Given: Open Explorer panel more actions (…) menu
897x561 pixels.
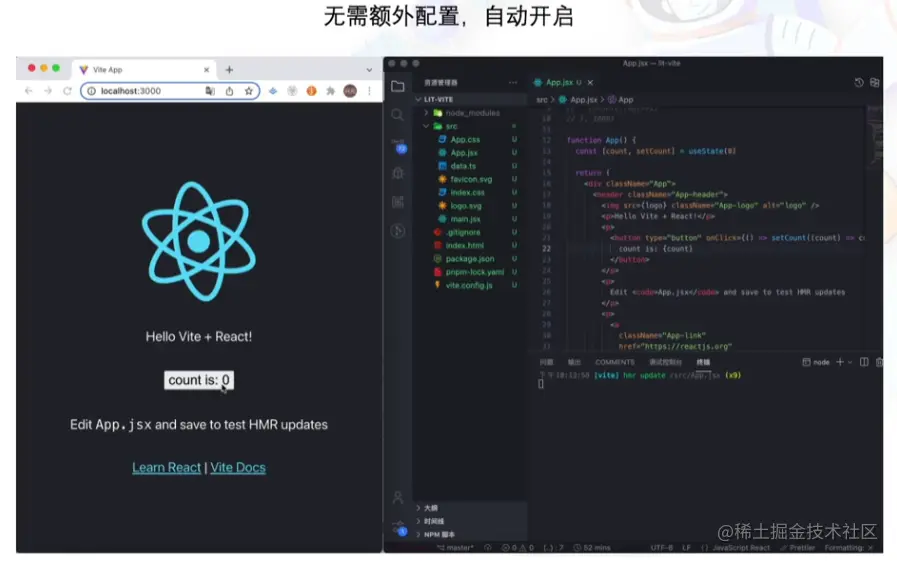Looking at the screenshot, I should click(x=513, y=83).
